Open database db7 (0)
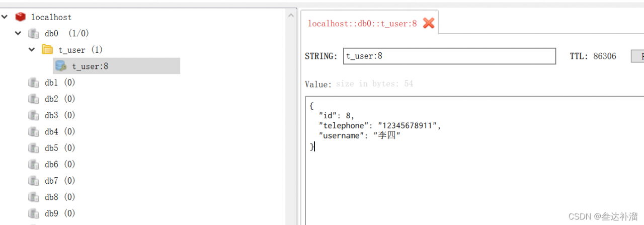Screen dimensions: 644x225 [60, 181]
